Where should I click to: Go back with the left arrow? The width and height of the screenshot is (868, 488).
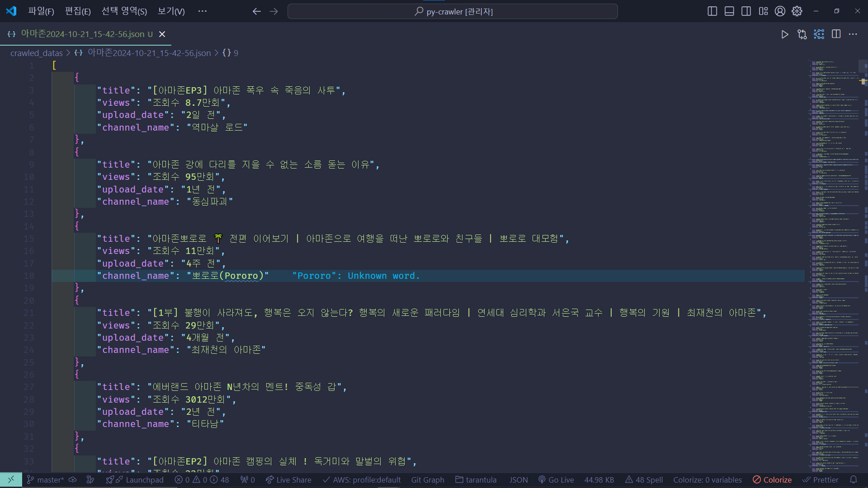pyautogui.click(x=256, y=11)
